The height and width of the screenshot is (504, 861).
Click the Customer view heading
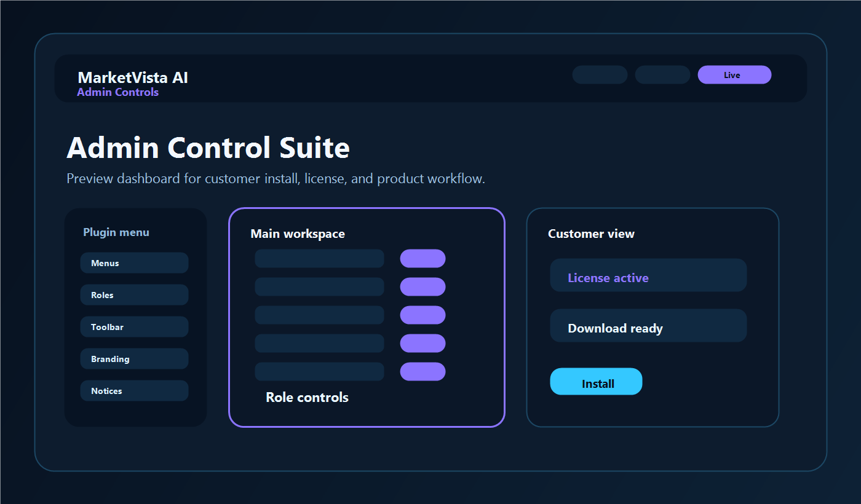coord(591,234)
